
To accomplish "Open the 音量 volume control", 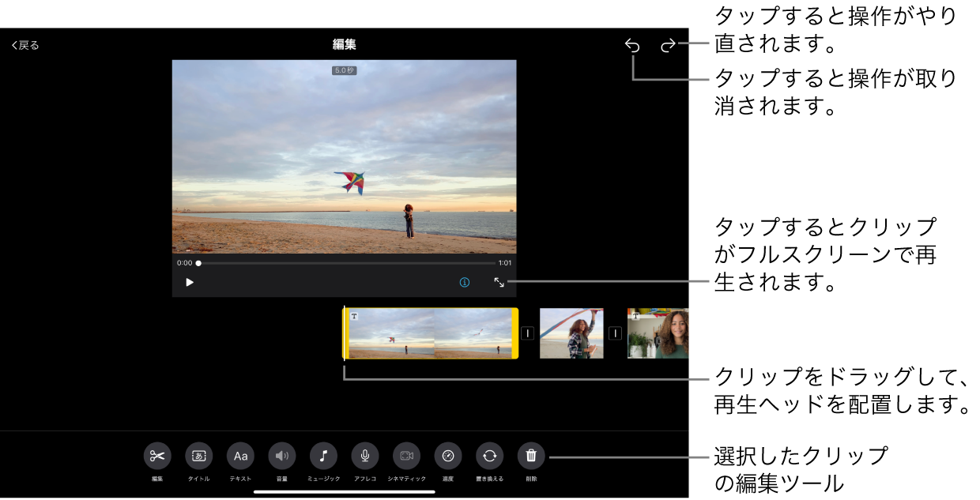I will tap(282, 456).
